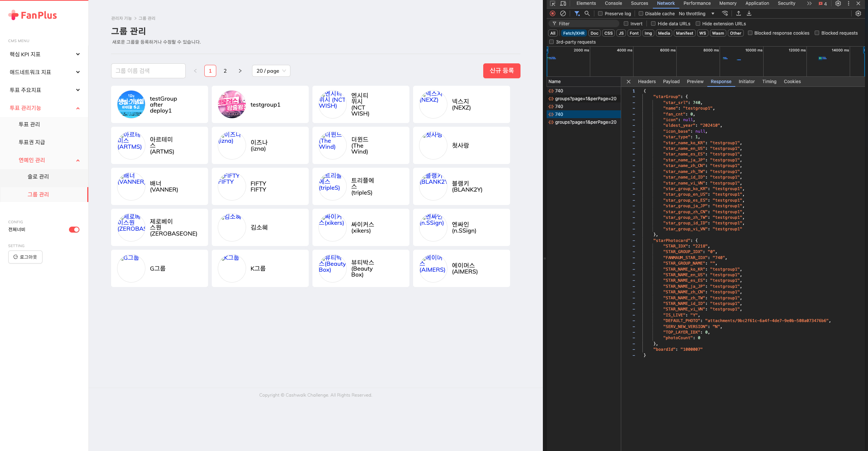Click the network Filter text field
This screenshot has width=868, height=451.
[585, 23]
